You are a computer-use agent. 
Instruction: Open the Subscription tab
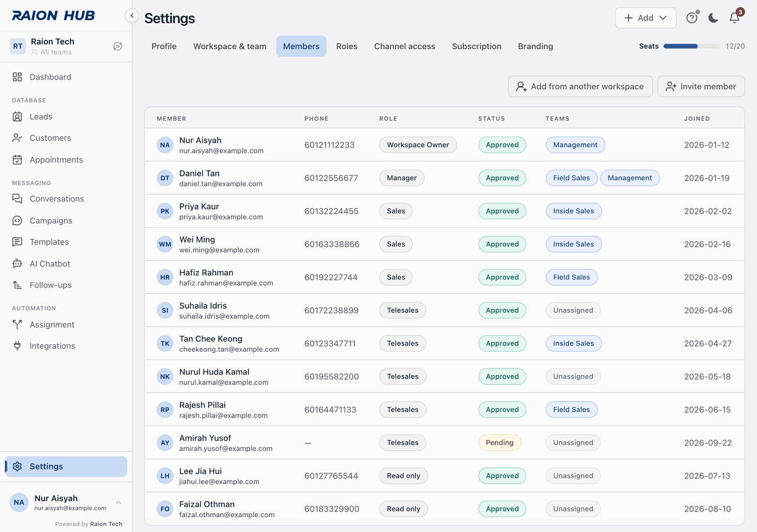(x=476, y=46)
